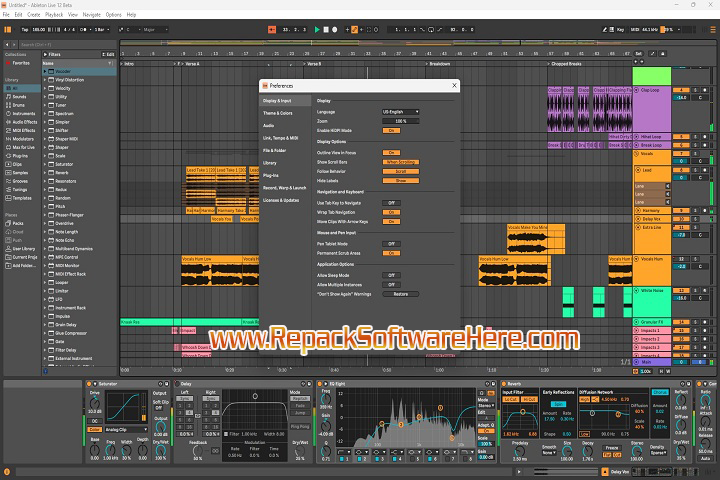720x480 pixels.
Task: Open Follow Behavior Scroll chooser
Action: coord(400,171)
